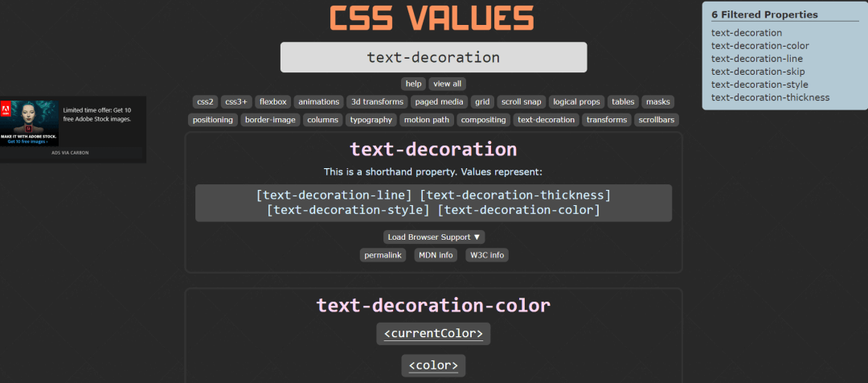Select the typography filter tag
The width and height of the screenshot is (868, 383).
click(x=371, y=120)
